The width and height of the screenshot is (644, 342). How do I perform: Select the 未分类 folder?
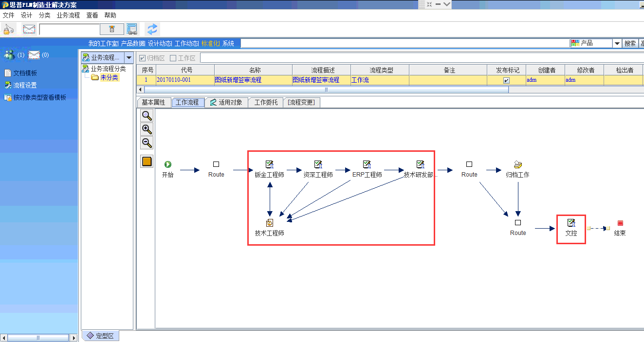point(105,77)
